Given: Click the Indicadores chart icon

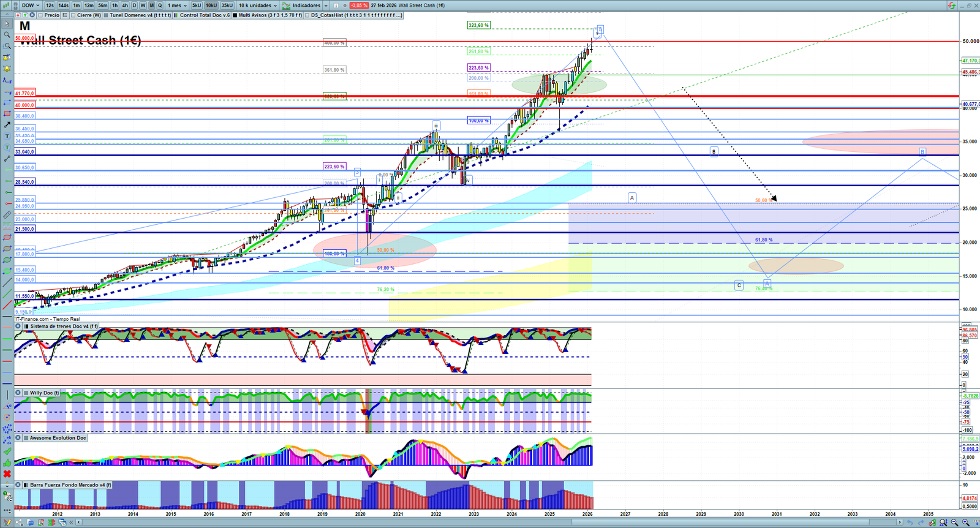Looking at the screenshot, I should pos(286,6).
